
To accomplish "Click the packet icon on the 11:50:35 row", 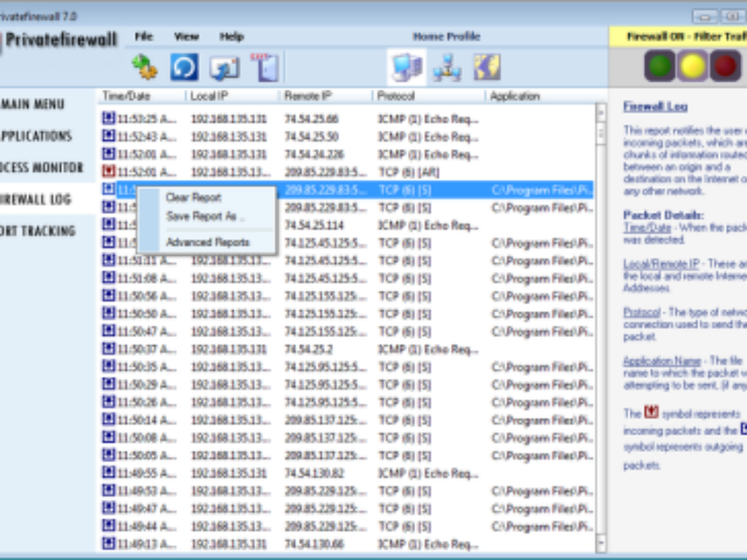I will click(x=109, y=366).
